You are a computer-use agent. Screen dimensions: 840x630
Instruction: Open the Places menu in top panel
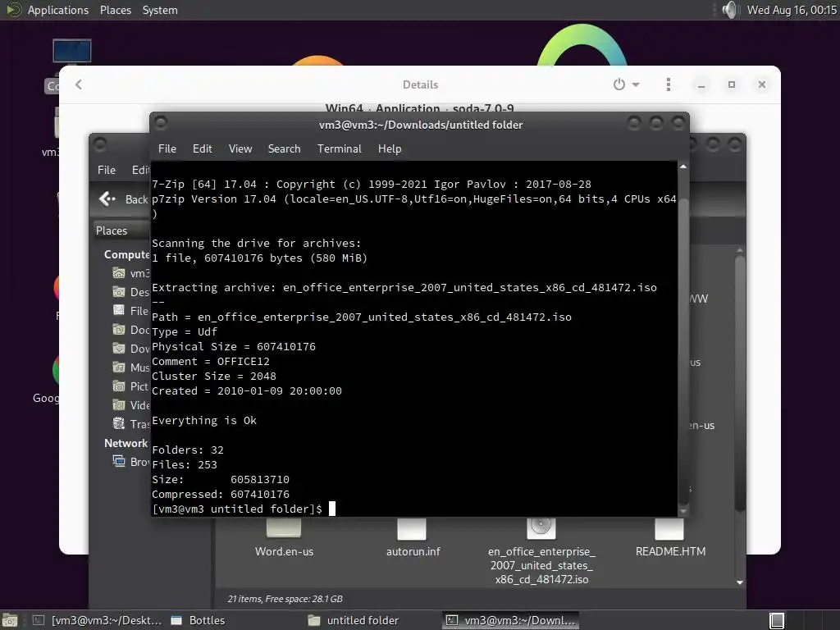click(x=115, y=10)
